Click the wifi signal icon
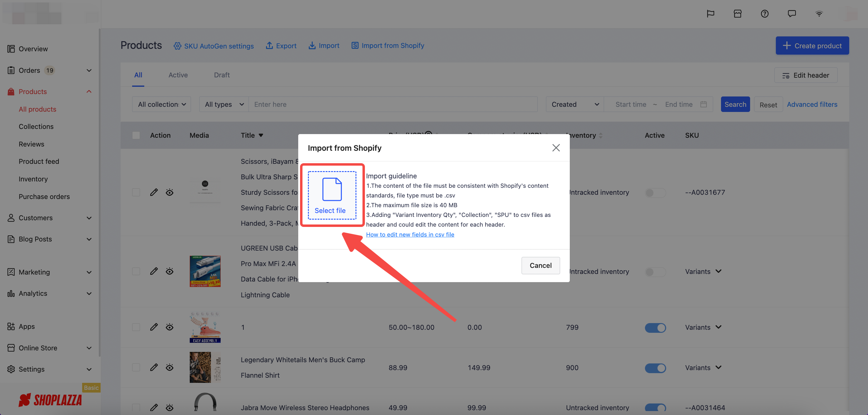Image resolution: width=868 pixels, height=415 pixels. 819,14
